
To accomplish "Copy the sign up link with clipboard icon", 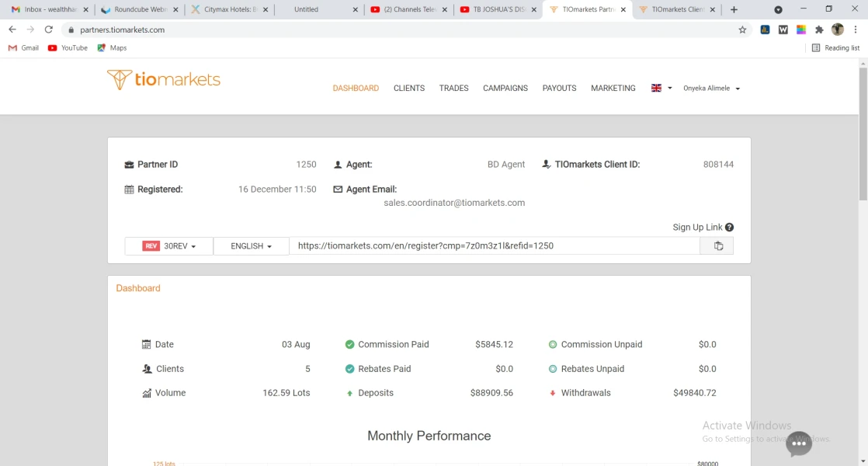I will (717, 245).
